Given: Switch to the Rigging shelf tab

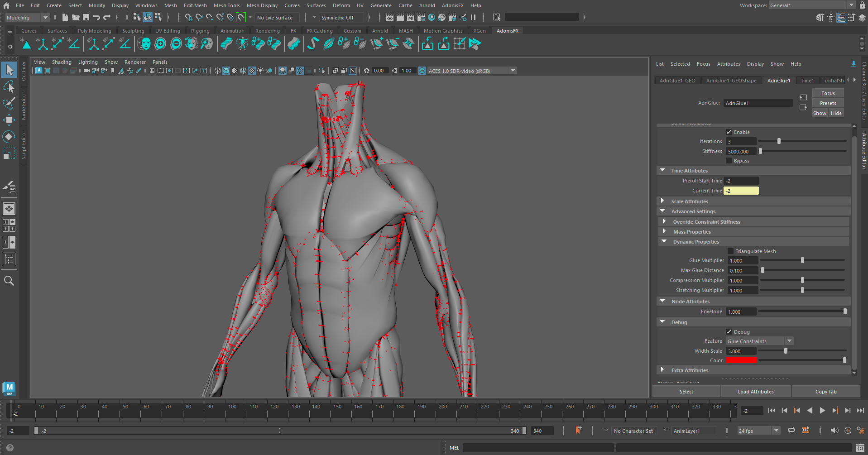Looking at the screenshot, I should pos(200,31).
